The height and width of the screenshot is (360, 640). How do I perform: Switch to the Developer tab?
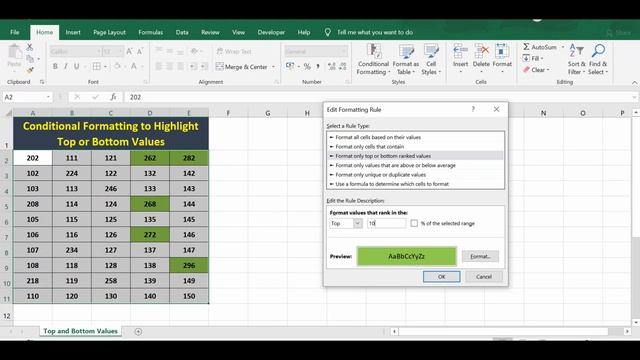(x=271, y=32)
